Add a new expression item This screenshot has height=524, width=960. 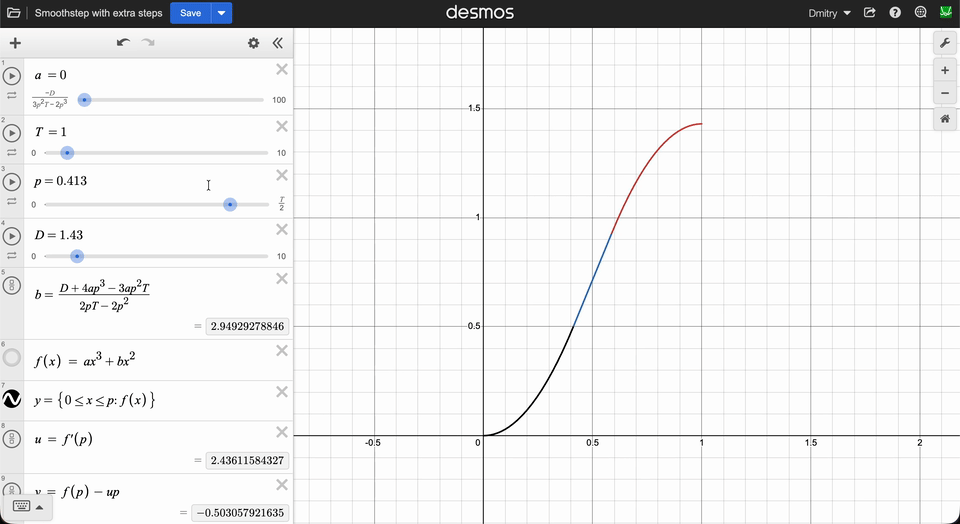pyautogui.click(x=15, y=43)
